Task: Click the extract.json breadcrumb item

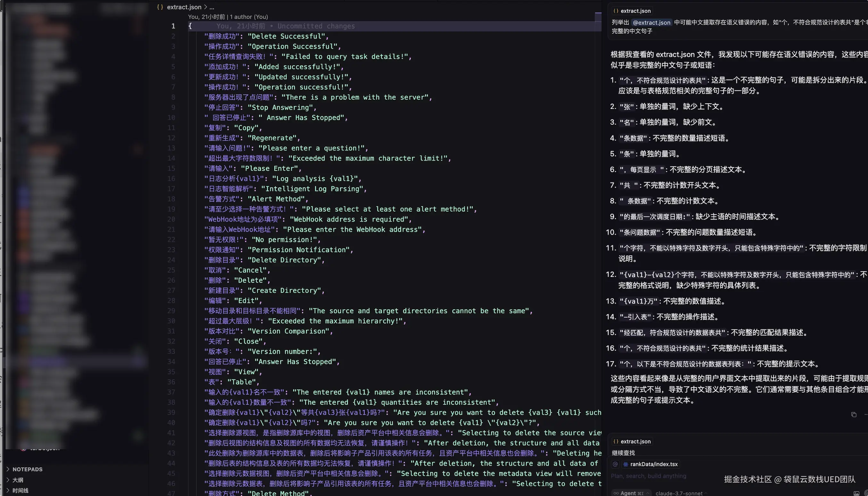Action: tap(184, 7)
